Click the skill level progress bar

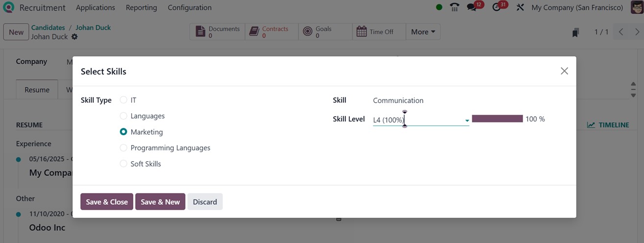pyautogui.click(x=497, y=119)
